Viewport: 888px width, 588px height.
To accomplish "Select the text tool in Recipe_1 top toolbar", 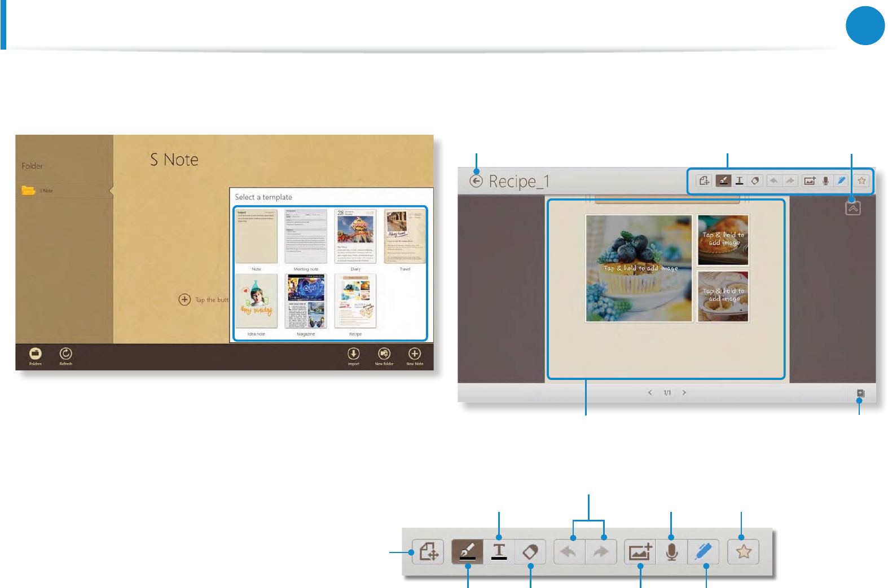I will click(x=739, y=181).
